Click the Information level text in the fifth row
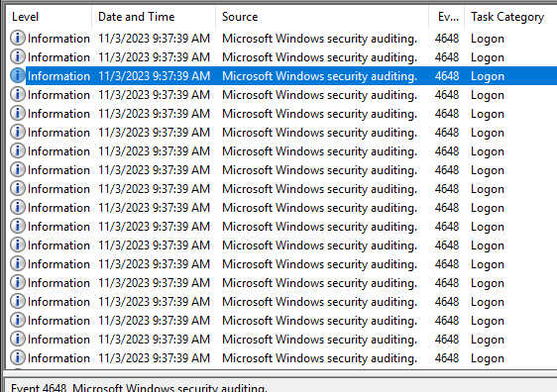This screenshot has height=392, width=557. coord(58,114)
